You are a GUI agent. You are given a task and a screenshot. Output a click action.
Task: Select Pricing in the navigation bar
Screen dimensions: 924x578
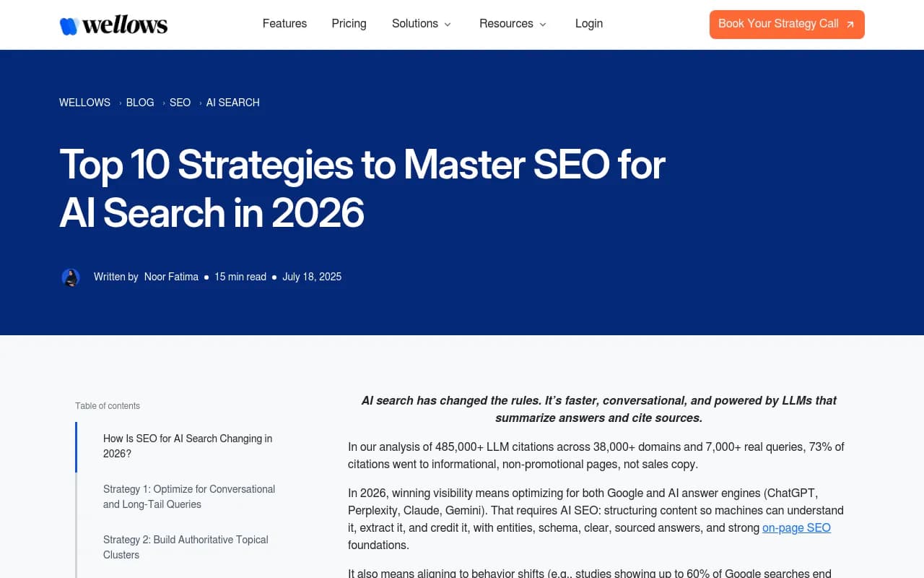349,24
